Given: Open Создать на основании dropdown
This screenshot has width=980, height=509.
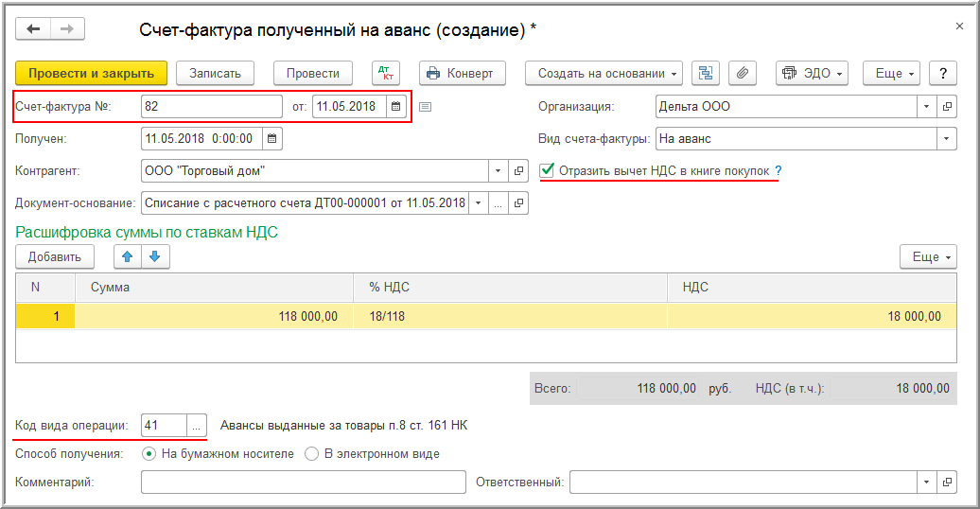Looking at the screenshot, I should (604, 73).
